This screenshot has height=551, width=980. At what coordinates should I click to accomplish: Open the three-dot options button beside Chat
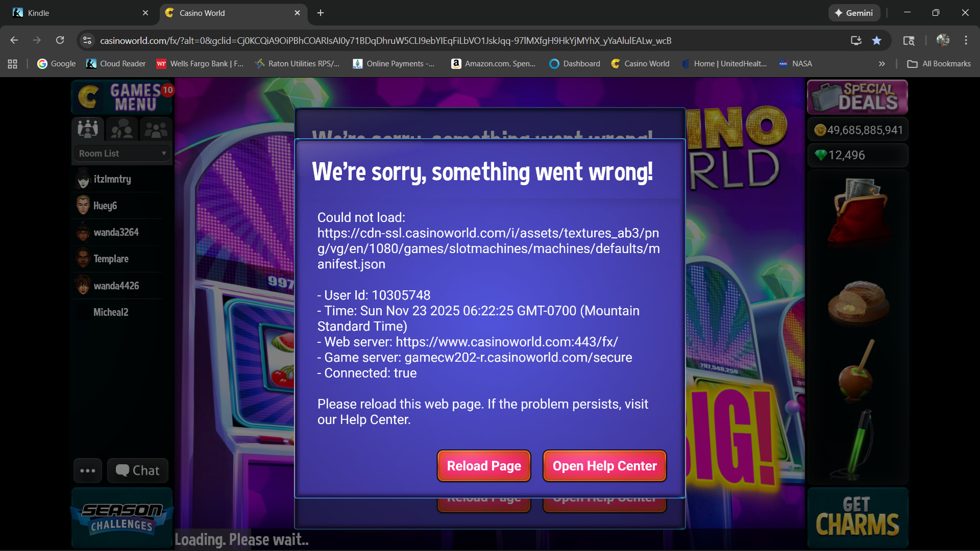point(88,470)
